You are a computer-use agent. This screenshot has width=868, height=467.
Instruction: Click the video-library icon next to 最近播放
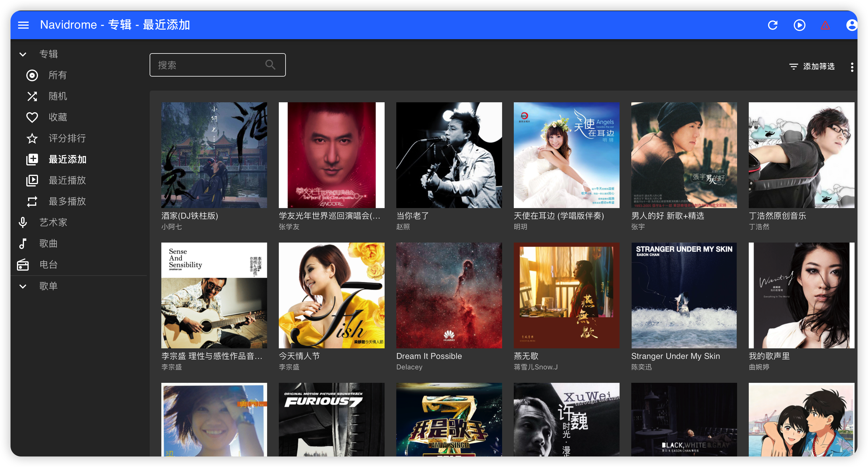tap(32, 180)
